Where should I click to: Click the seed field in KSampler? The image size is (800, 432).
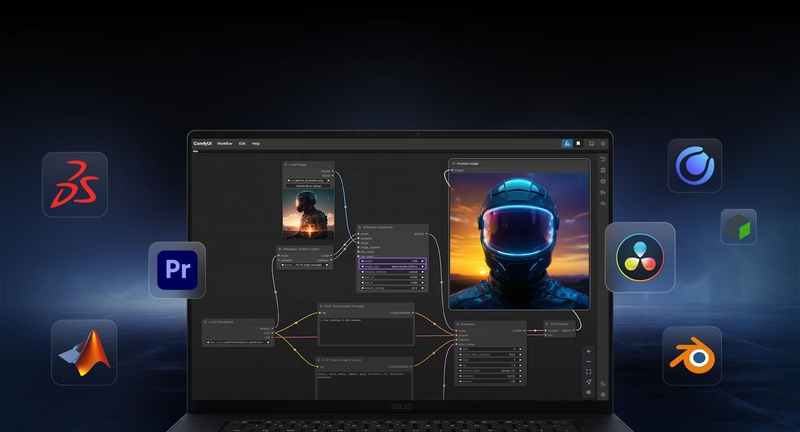click(490, 349)
